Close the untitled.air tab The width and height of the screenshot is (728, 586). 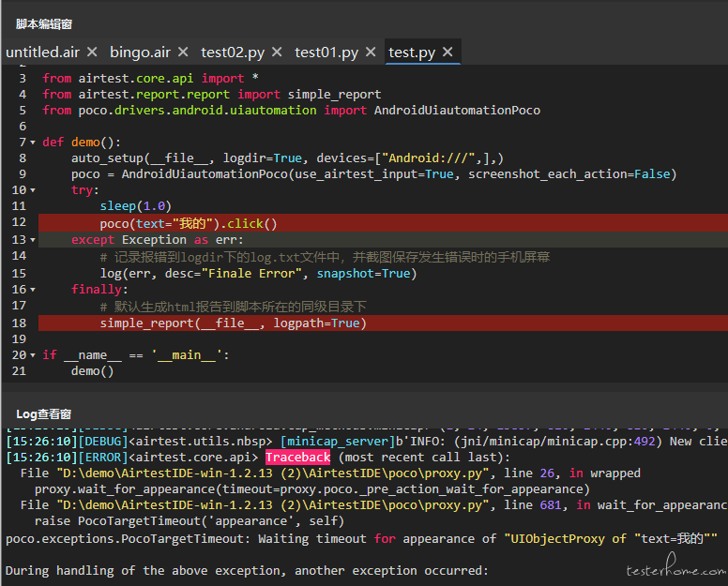point(92,52)
